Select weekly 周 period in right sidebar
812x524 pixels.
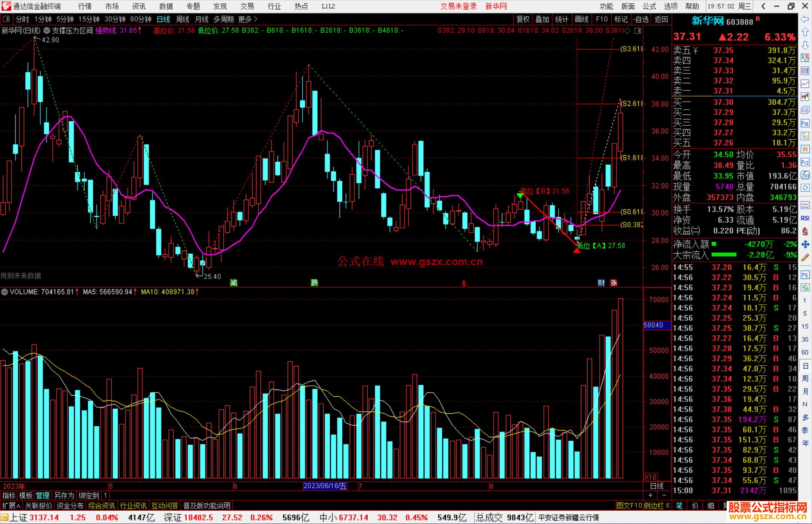pos(805,379)
